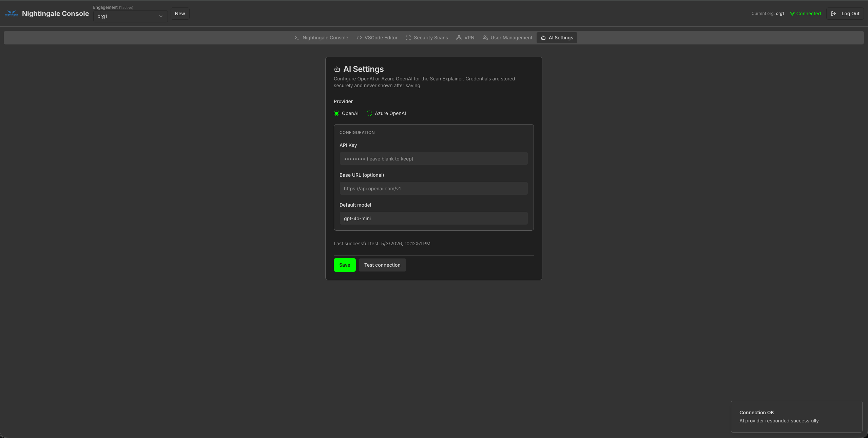Click the Nightingale logo icon
Screen dimensions: 868x438
tap(12, 14)
